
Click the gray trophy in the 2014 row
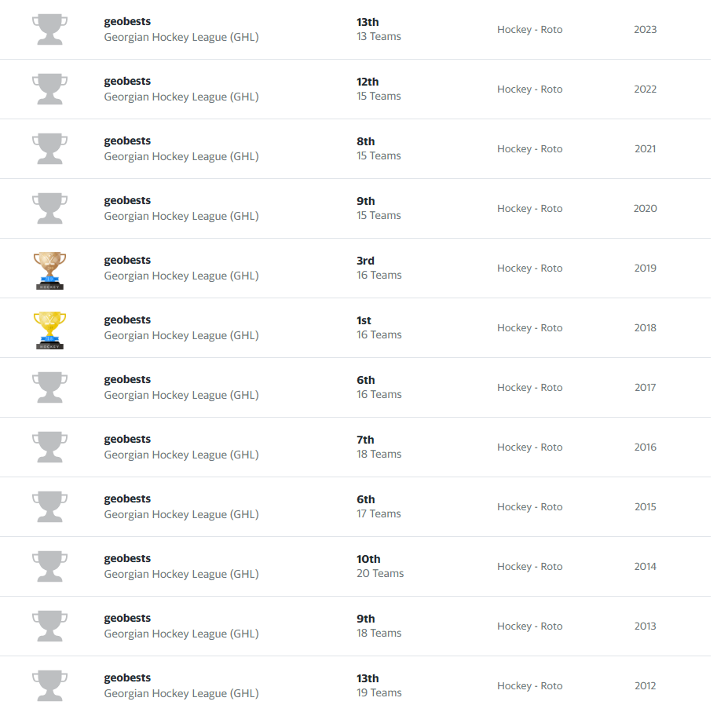(x=49, y=567)
